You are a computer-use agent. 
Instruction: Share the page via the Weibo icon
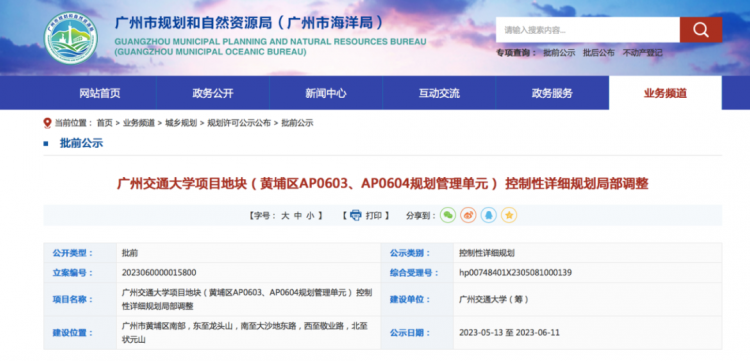point(468,215)
